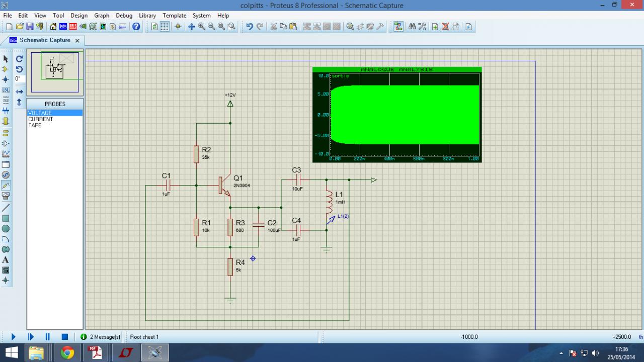Select the L1(2) voltage probe

(x=331, y=219)
